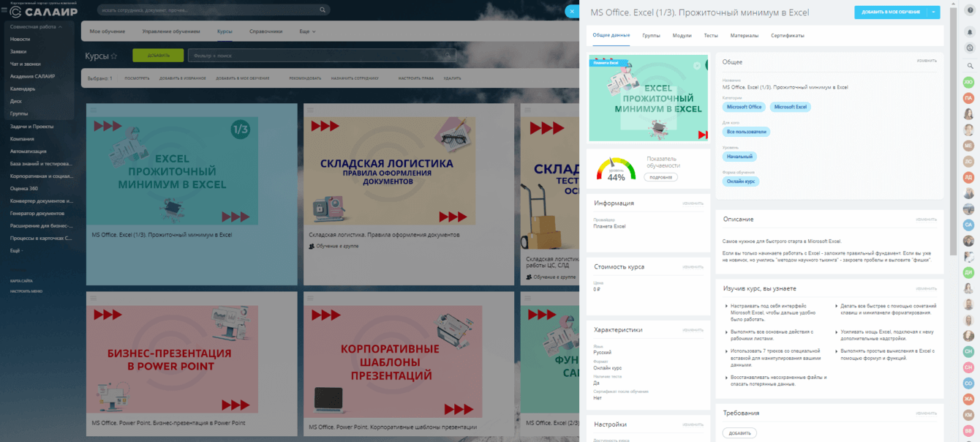Open the СО avatar in right sidebar
The width and height of the screenshot is (980, 442).
(x=968, y=383)
